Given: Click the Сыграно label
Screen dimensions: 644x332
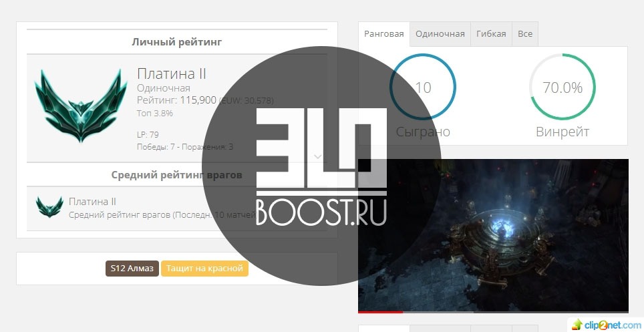Looking at the screenshot, I should pyautogui.click(x=423, y=132).
